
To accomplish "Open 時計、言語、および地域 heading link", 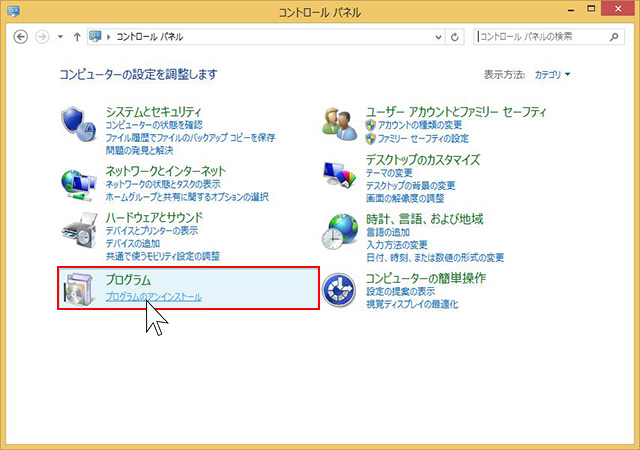I will [424, 219].
